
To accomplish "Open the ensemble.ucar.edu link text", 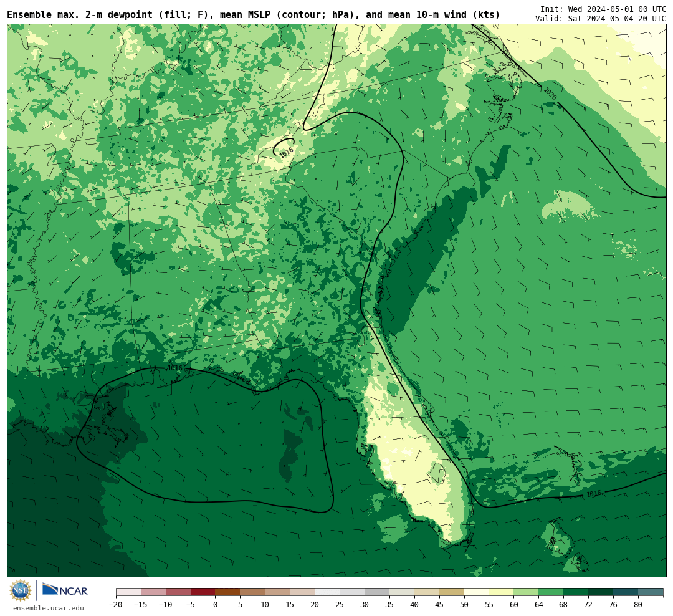I will coord(49,608).
